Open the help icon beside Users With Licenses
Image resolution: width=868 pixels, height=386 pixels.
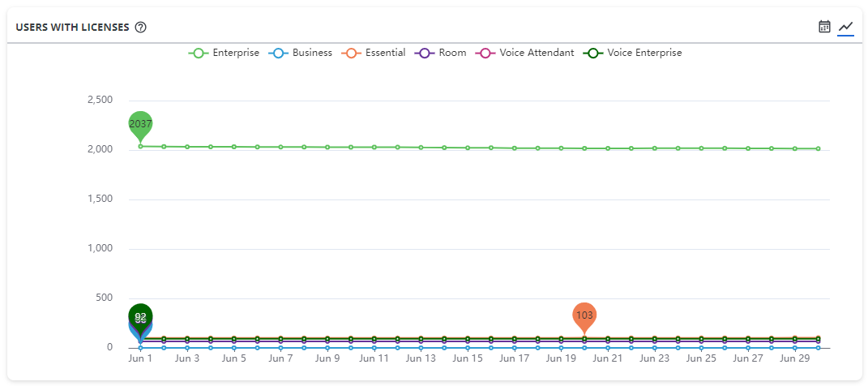point(140,27)
